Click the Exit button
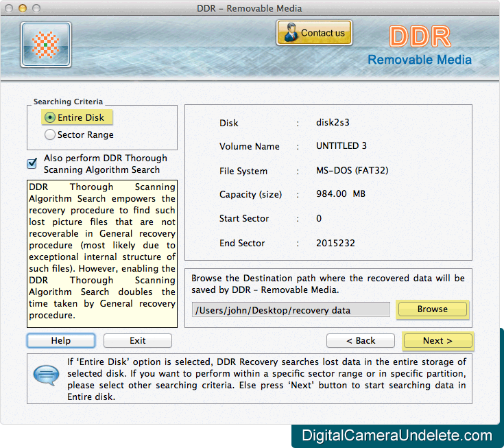This screenshot has height=448, width=504. click(x=138, y=340)
